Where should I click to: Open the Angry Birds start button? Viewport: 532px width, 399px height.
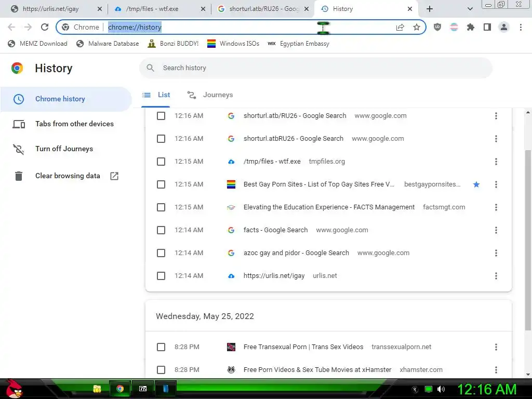(x=14, y=389)
